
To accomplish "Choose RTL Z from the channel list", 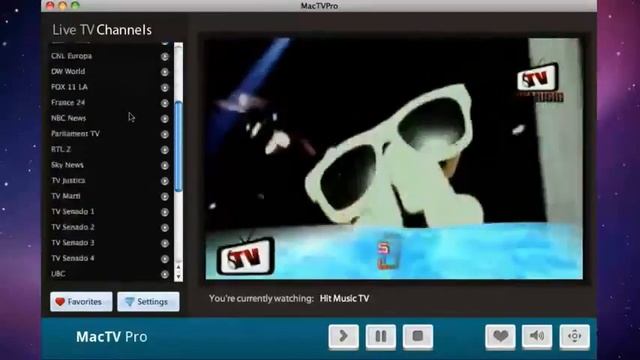I will pos(61,149).
